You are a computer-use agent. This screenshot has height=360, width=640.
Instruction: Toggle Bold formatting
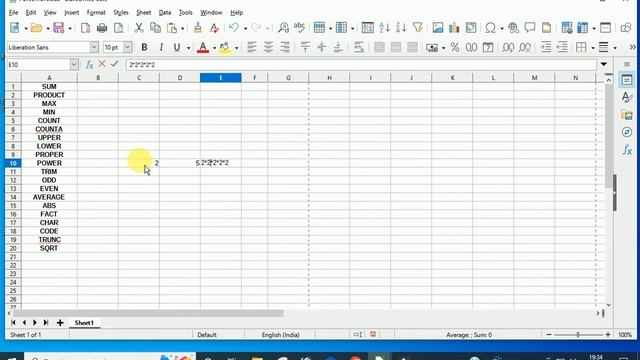click(x=144, y=47)
